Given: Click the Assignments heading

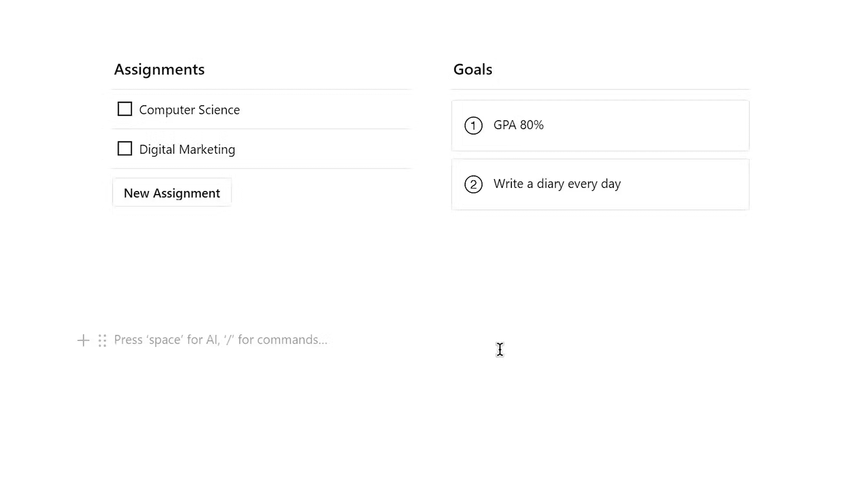Looking at the screenshot, I should (159, 70).
